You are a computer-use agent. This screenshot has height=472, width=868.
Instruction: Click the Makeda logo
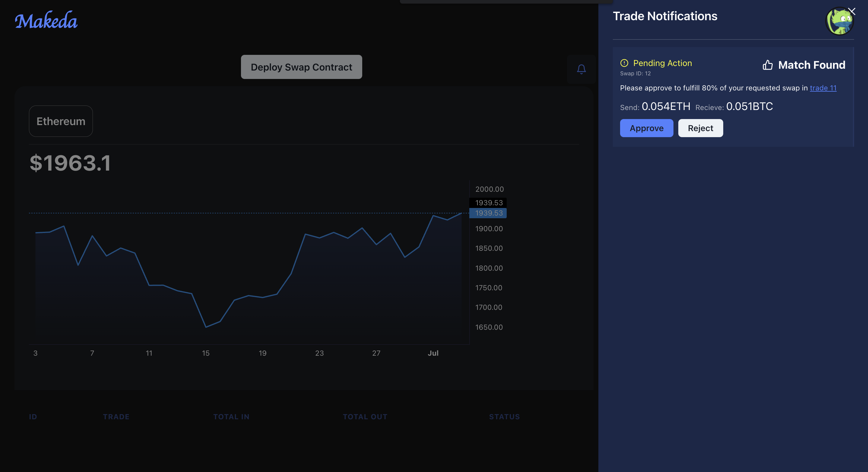tap(46, 20)
